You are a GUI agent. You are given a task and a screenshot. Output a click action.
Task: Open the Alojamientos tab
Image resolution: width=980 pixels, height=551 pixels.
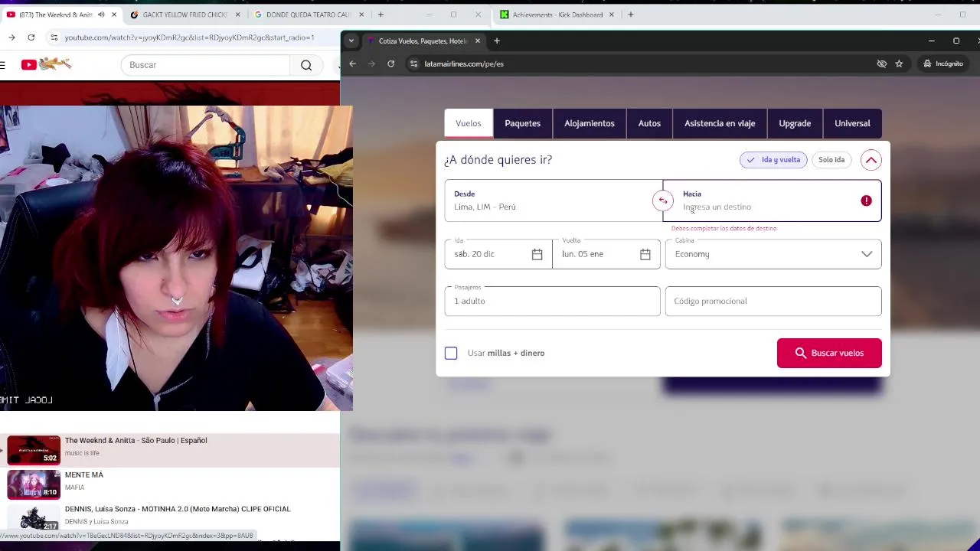tap(590, 123)
